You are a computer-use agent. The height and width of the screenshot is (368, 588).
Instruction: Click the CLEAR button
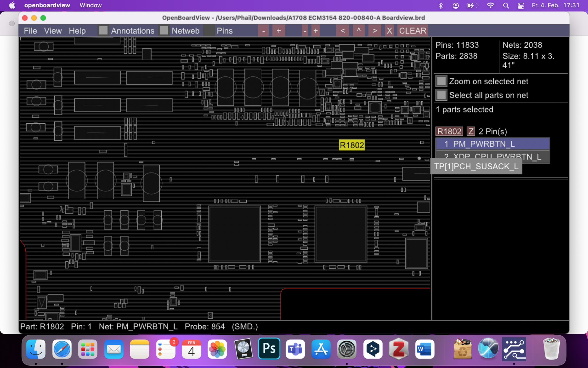coord(412,31)
